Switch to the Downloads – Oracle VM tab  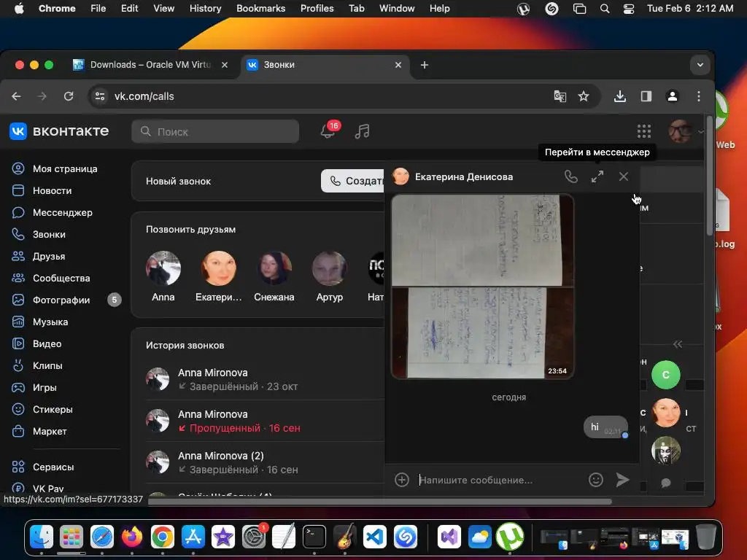(150, 65)
